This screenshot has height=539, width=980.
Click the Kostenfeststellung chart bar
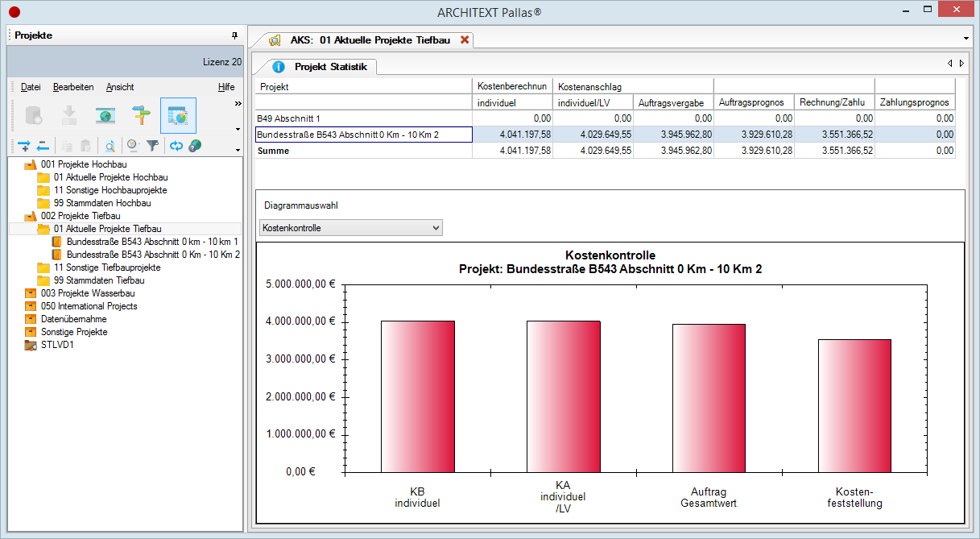(854, 405)
